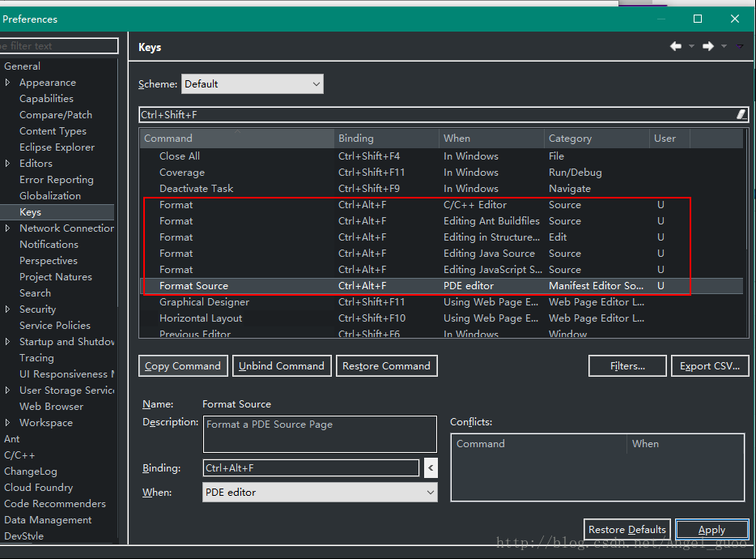Clear the key filter with eraser icon
Image resolution: width=756 pixels, height=559 pixels.
(741, 114)
